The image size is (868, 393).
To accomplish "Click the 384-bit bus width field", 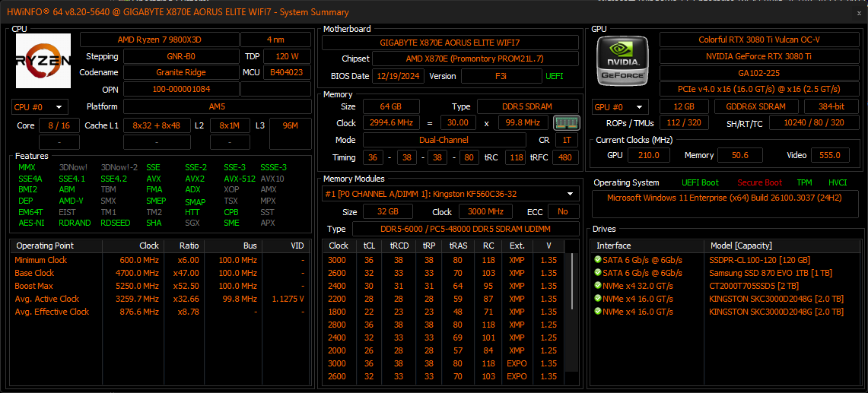I will 831,107.
